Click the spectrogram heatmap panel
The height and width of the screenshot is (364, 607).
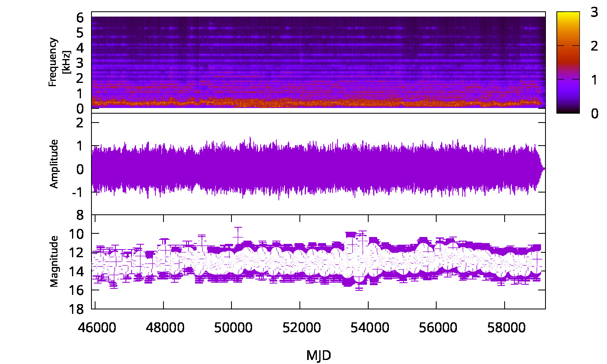tap(318, 62)
